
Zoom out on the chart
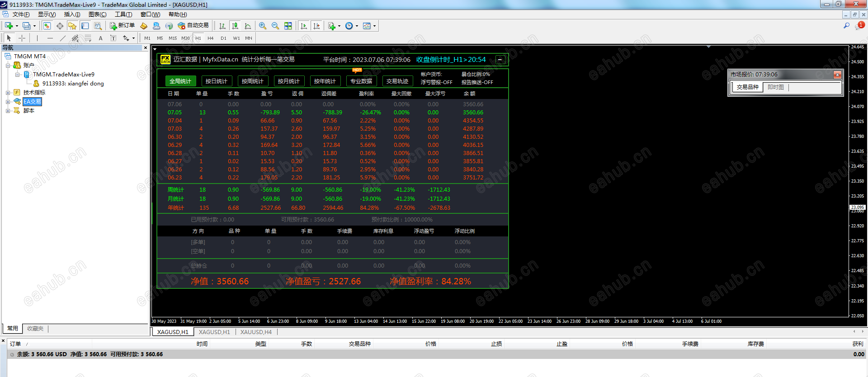[x=275, y=26]
